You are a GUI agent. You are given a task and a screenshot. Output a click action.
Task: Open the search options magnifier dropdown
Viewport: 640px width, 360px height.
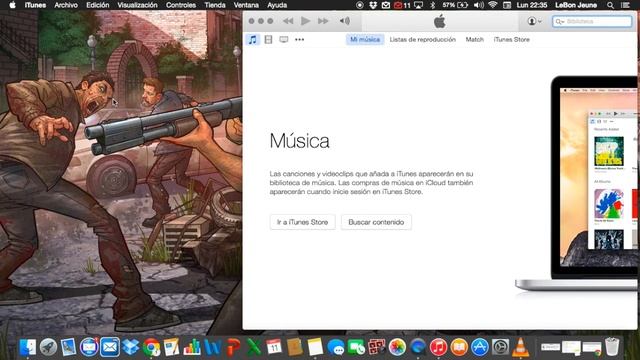[559, 21]
